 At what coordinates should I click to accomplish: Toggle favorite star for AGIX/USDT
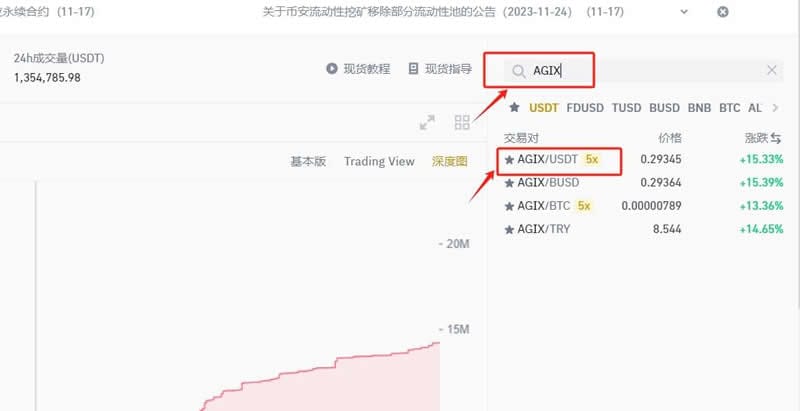[x=509, y=160]
